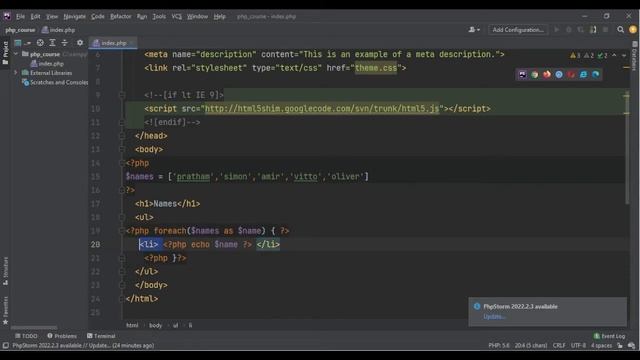Image resolution: width=640 pixels, height=360 pixels.
Task: Click Collapse All icon in Project panel
Action: [64, 43]
